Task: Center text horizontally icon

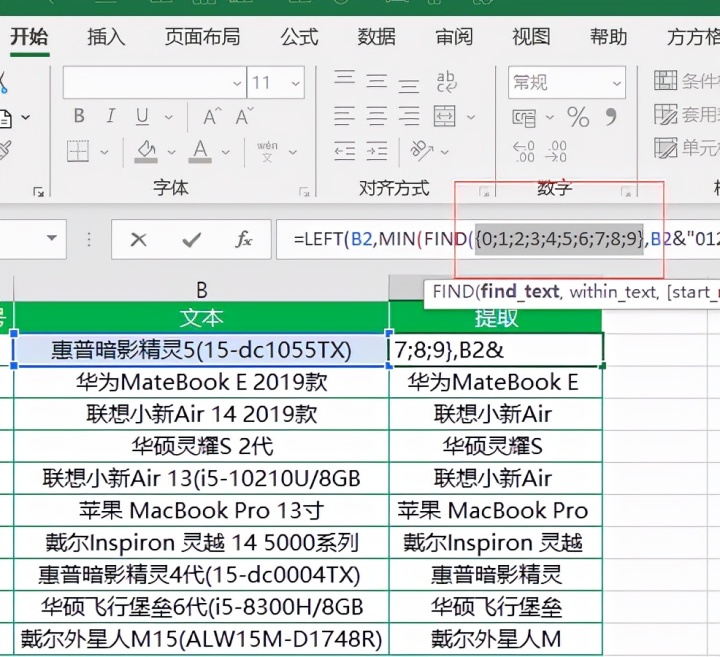Action: tap(377, 116)
